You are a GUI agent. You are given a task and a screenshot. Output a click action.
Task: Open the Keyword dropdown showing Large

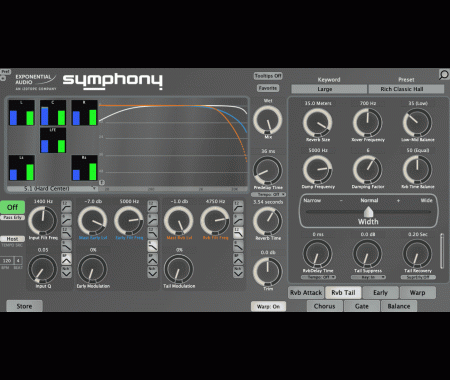[329, 89]
